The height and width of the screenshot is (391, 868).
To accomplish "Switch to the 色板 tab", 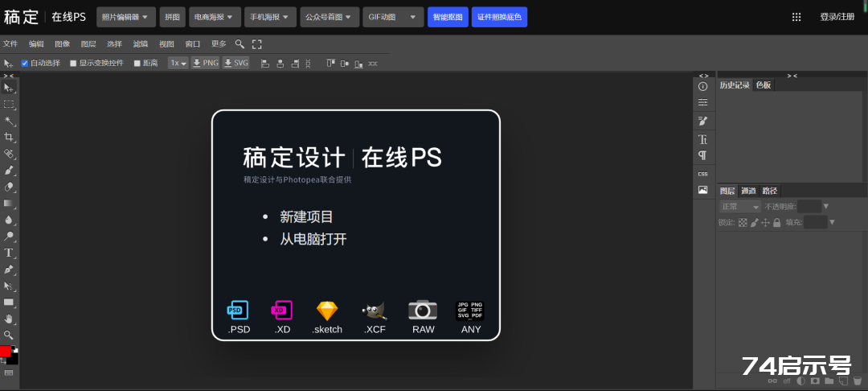I will click(x=764, y=84).
